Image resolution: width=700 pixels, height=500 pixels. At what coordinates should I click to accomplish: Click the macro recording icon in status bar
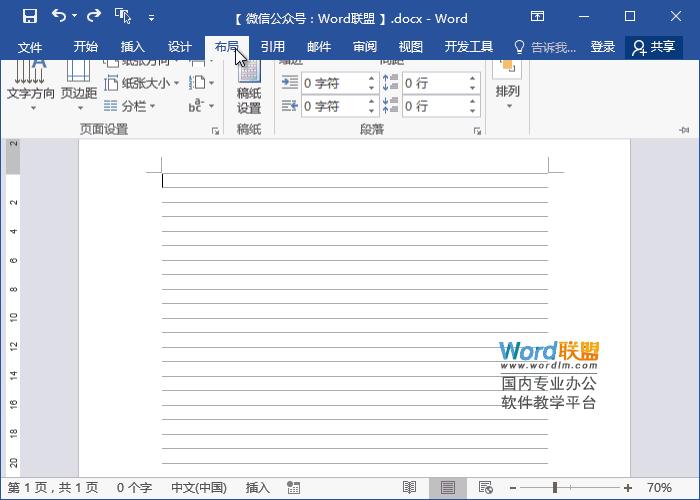[x=293, y=488]
